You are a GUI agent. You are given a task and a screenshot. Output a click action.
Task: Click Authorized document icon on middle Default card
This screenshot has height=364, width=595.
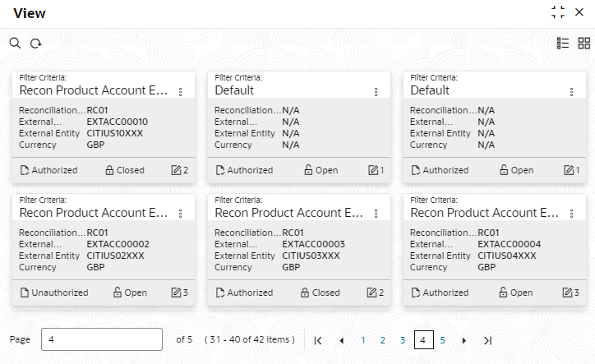220,170
